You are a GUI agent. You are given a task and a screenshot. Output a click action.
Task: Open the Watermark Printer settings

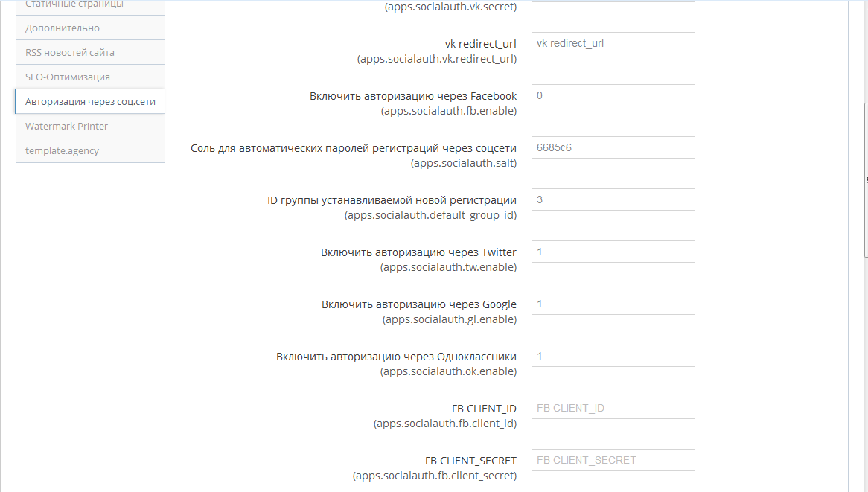67,127
